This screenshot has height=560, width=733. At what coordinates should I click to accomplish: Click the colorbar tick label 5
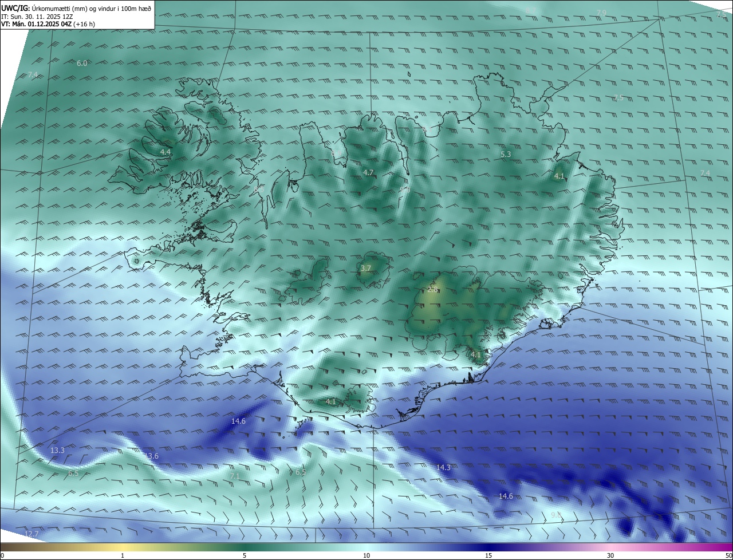(245, 555)
